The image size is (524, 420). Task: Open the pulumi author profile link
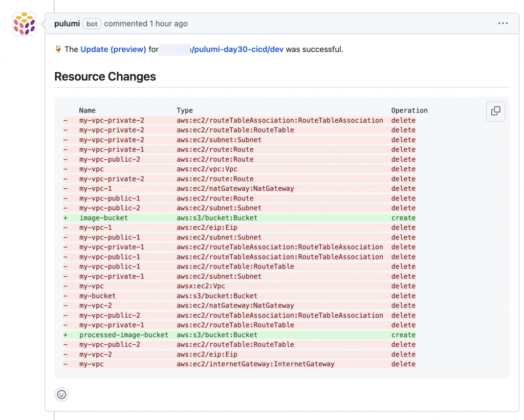point(67,24)
